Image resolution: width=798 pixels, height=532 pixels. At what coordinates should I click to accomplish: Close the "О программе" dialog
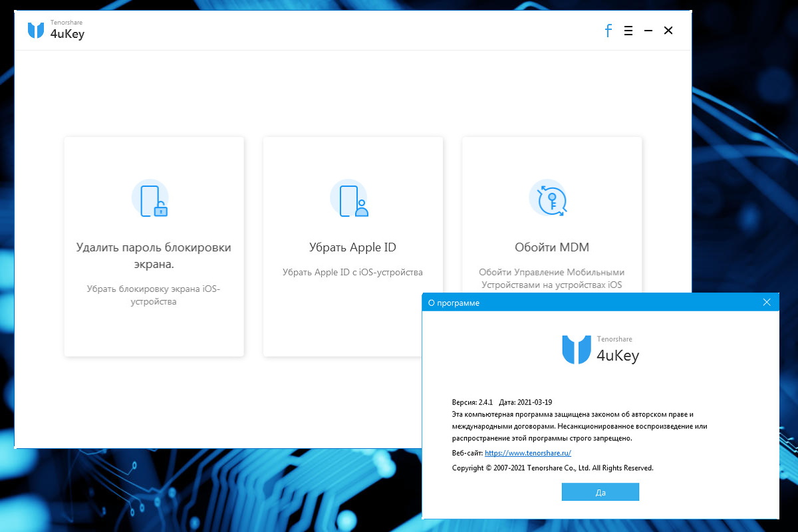767,303
